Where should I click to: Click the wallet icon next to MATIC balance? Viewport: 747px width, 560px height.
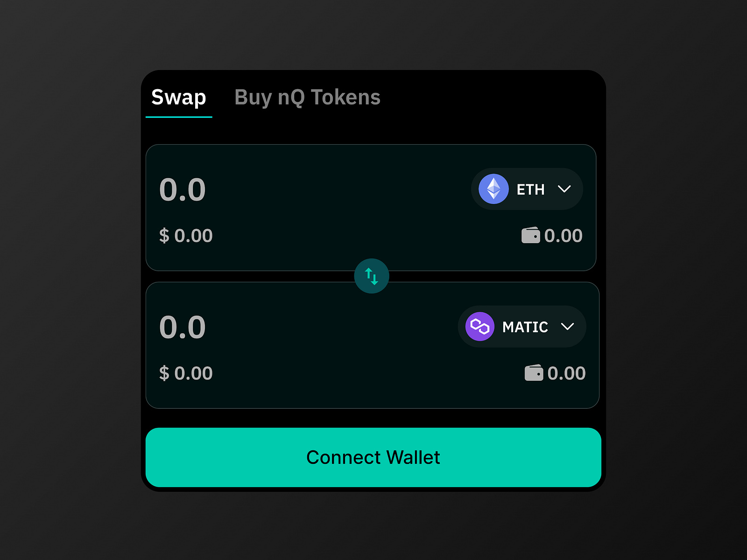(533, 372)
